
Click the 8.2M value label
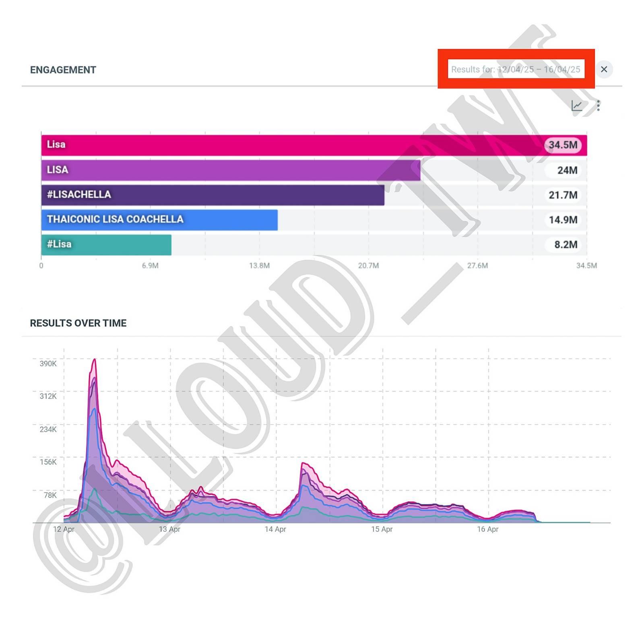click(x=566, y=245)
